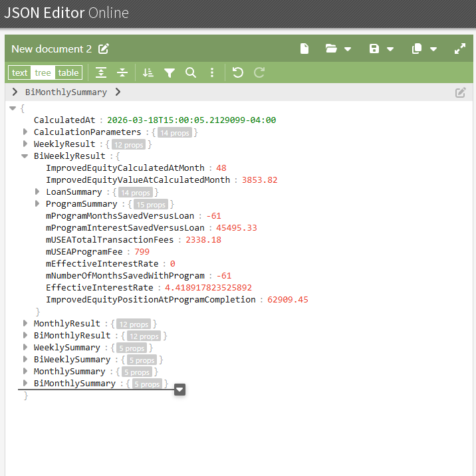
Task: Open the save document dropdown
Action: (x=382, y=49)
